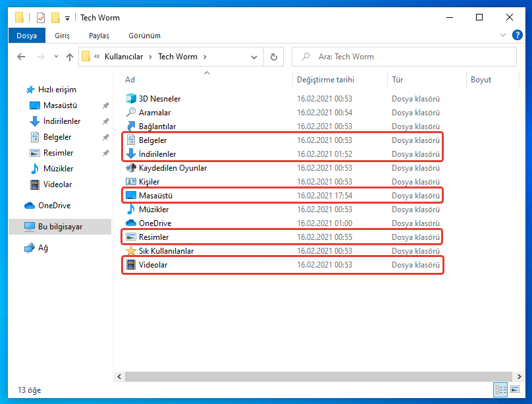Select the Kaydedilen Oyunlar folder
The height and width of the screenshot is (404, 532).
[x=173, y=168]
